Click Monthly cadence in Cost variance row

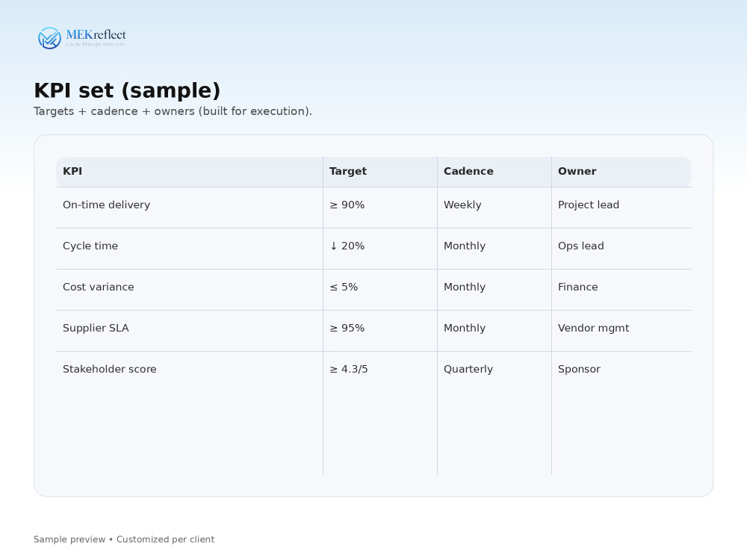(495, 290)
